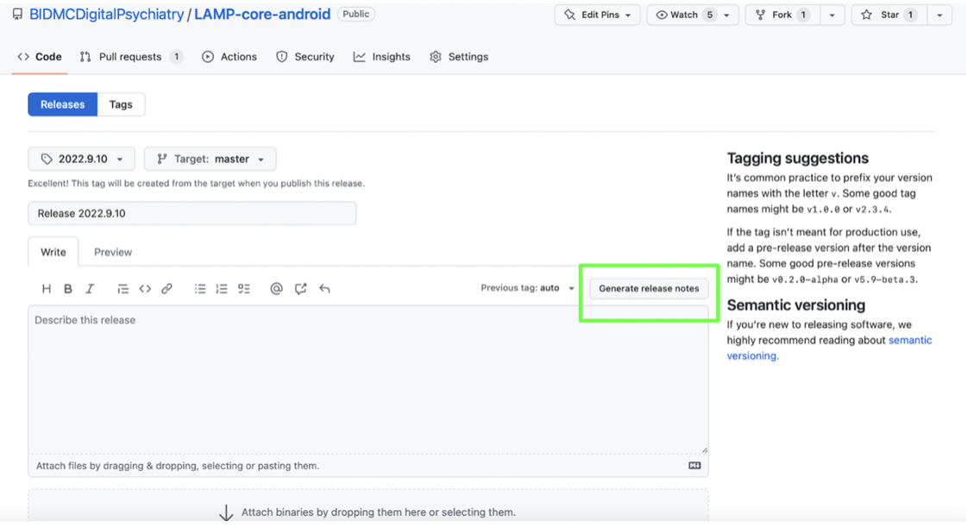Viewport: 980px width, 528px height.
Task: Open BIDMCDigitalPsychiatry organization link
Action: (106, 15)
